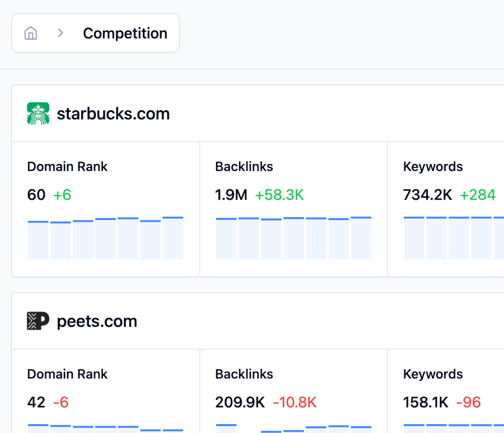Click the breadcrumb chevron separator
The height and width of the screenshot is (433, 504).
pyautogui.click(x=60, y=33)
